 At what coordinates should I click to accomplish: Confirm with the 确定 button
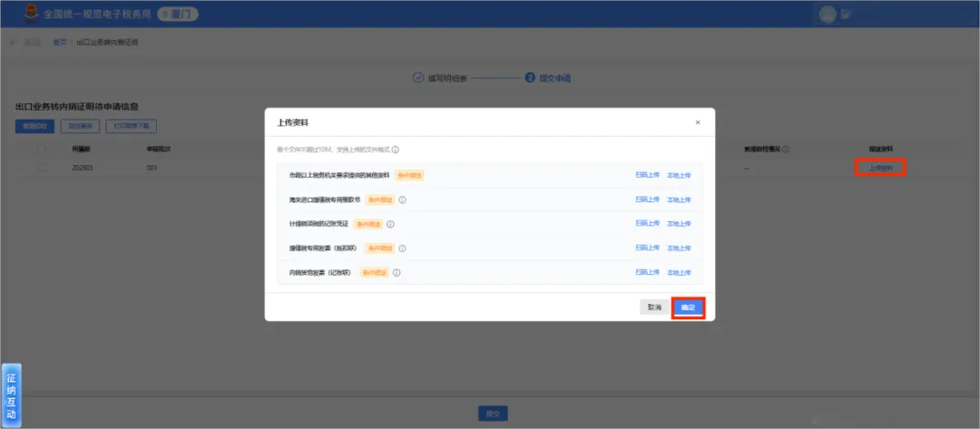pos(688,307)
